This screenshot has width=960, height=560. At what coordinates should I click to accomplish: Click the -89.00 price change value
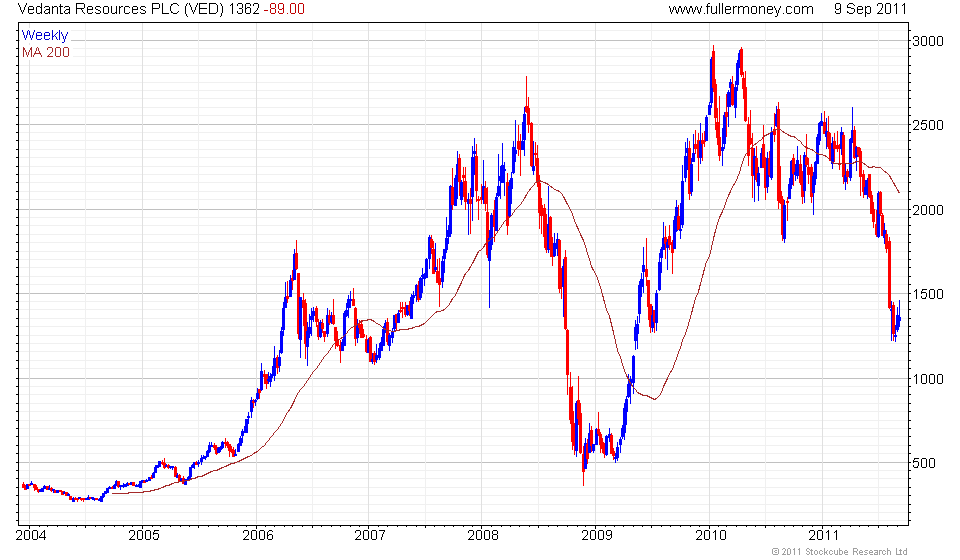click(284, 9)
